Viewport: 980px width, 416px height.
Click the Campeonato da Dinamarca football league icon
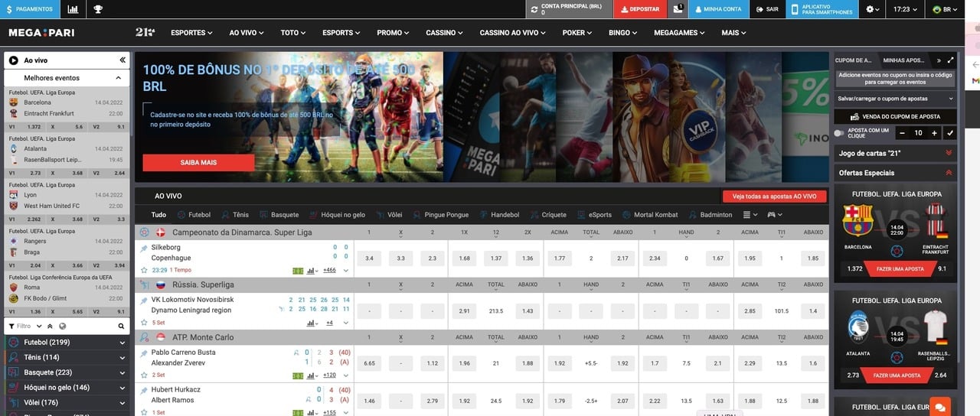(x=144, y=232)
